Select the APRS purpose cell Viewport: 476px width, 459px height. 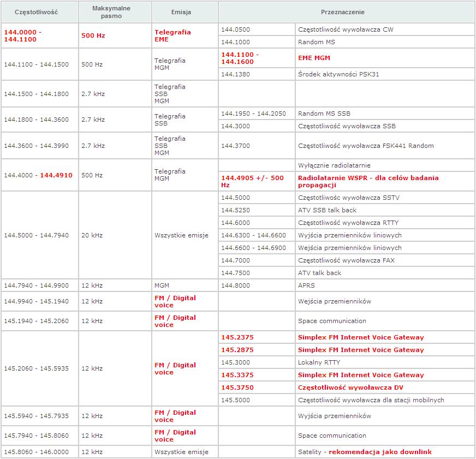(x=306, y=285)
